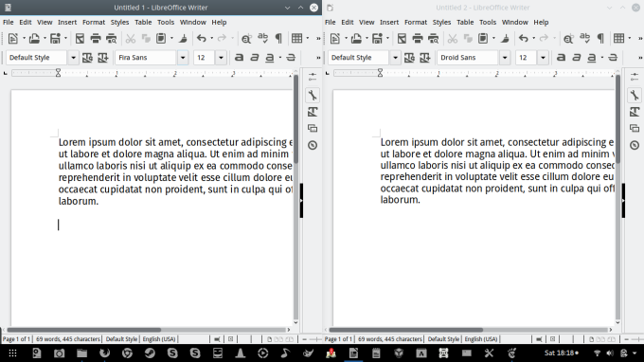The width and height of the screenshot is (644, 362).
Task: Click English (USA) language status in Untitled 1
Action: point(159,339)
